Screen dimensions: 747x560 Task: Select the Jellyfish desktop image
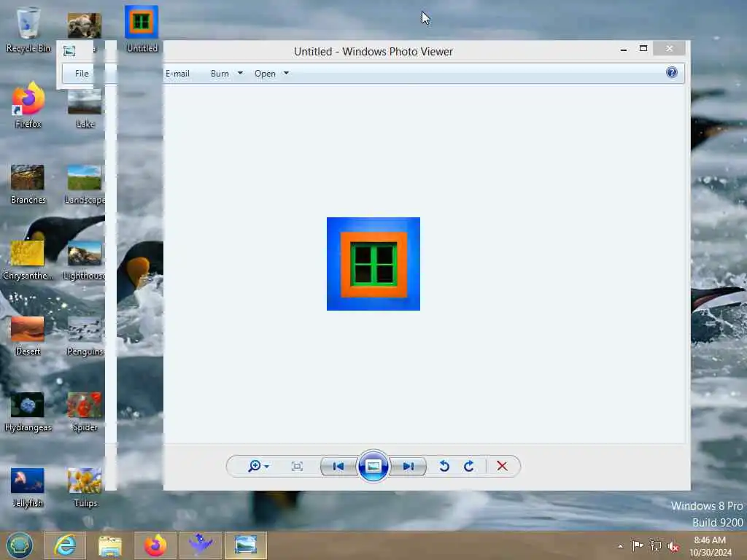(28, 486)
